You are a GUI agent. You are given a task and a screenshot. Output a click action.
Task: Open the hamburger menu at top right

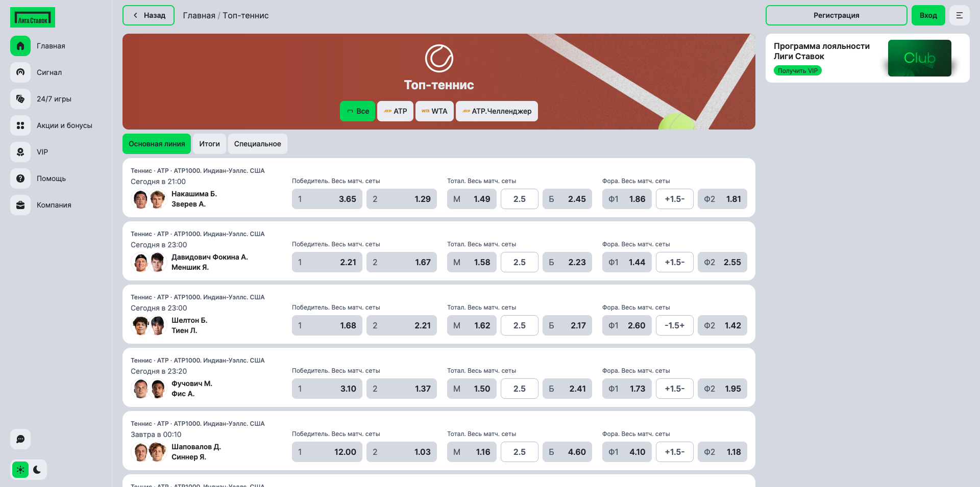tap(959, 15)
